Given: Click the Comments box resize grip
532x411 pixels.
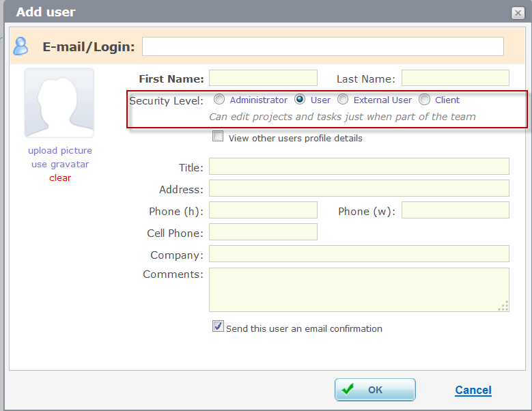Looking at the screenshot, I should (x=503, y=306).
